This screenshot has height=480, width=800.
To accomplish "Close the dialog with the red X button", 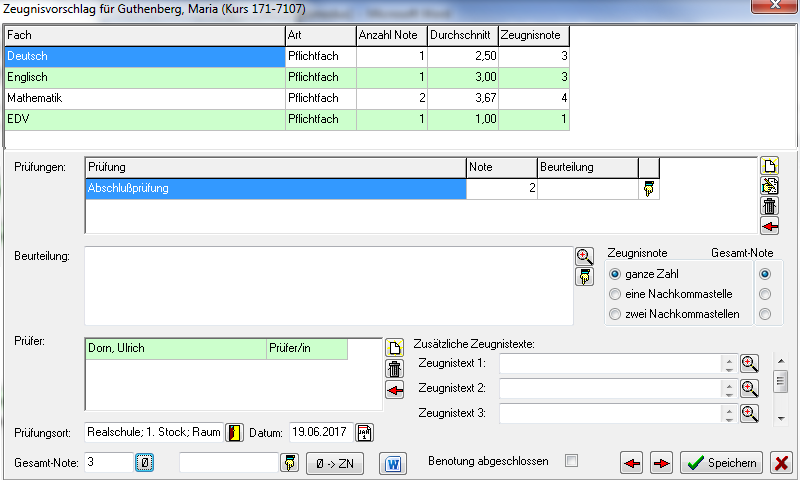I will tap(781, 463).
